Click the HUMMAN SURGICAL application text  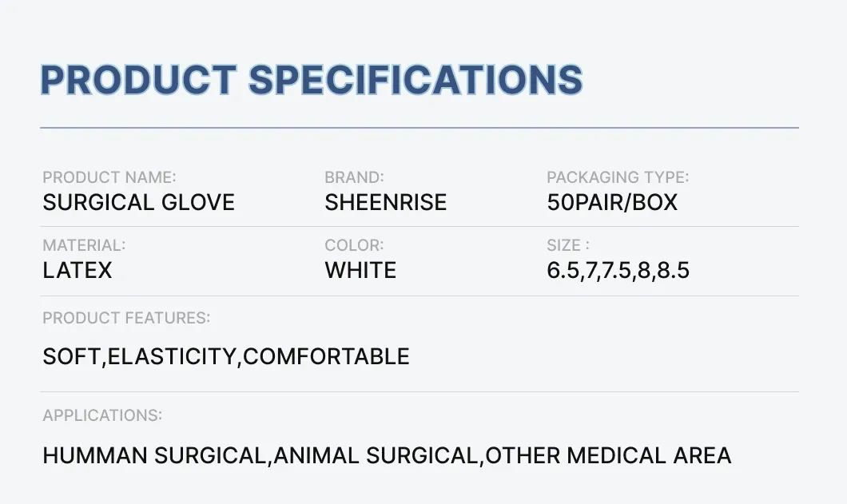coord(154,456)
